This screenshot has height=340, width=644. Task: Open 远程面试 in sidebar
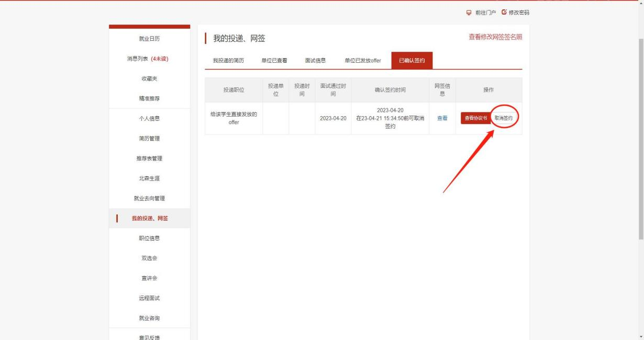coord(149,298)
